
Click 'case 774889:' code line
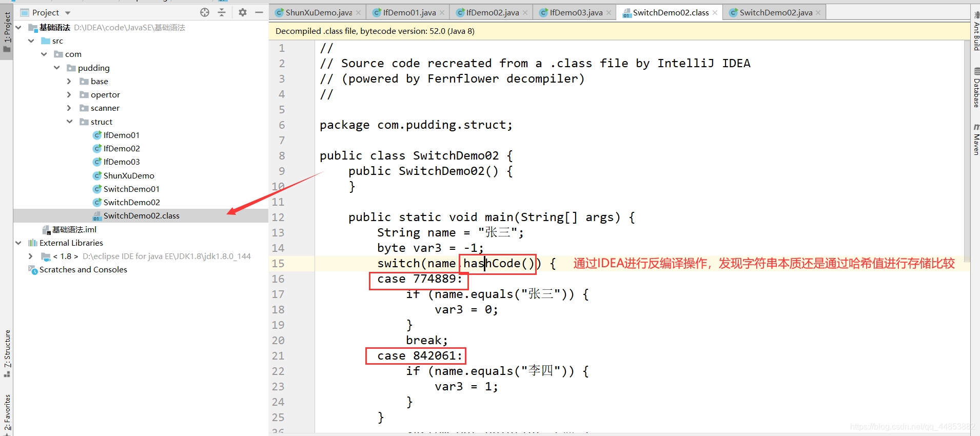[420, 279]
